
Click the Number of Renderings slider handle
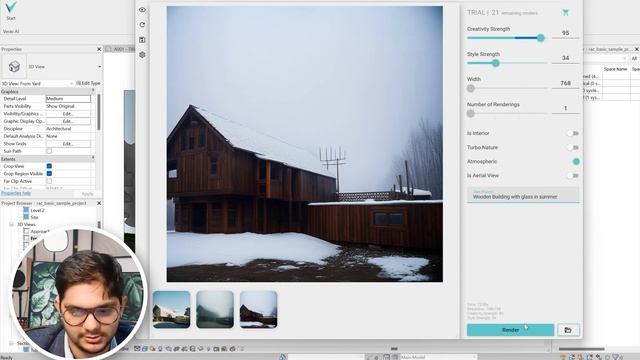click(471, 113)
